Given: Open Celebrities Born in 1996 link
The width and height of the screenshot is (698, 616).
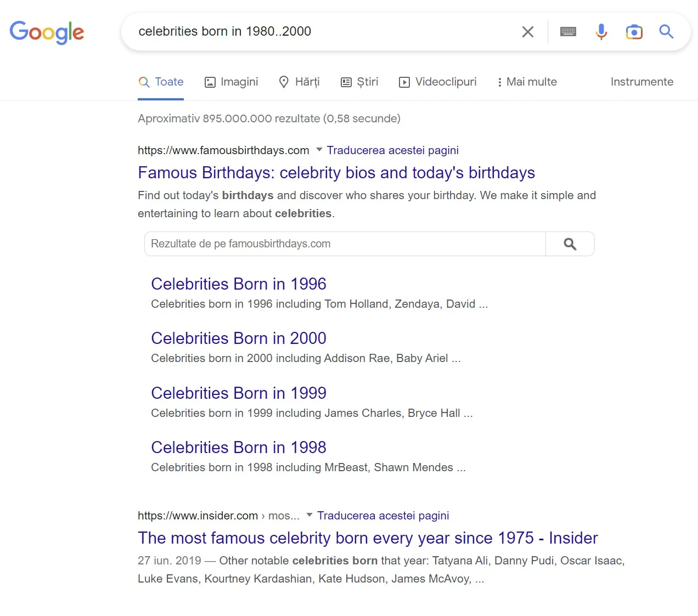Looking at the screenshot, I should coord(239,284).
